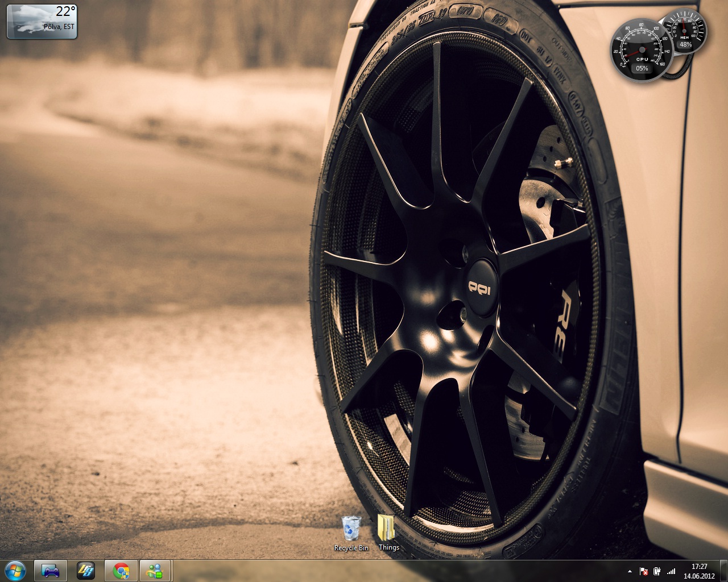Launch the LFS app from taskbar
728x582 pixels.
[x=86, y=571]
